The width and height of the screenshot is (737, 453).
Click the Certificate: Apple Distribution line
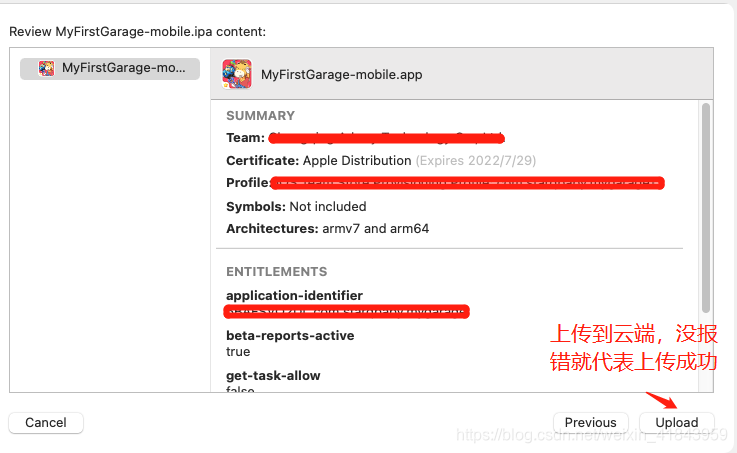point(319,161)
